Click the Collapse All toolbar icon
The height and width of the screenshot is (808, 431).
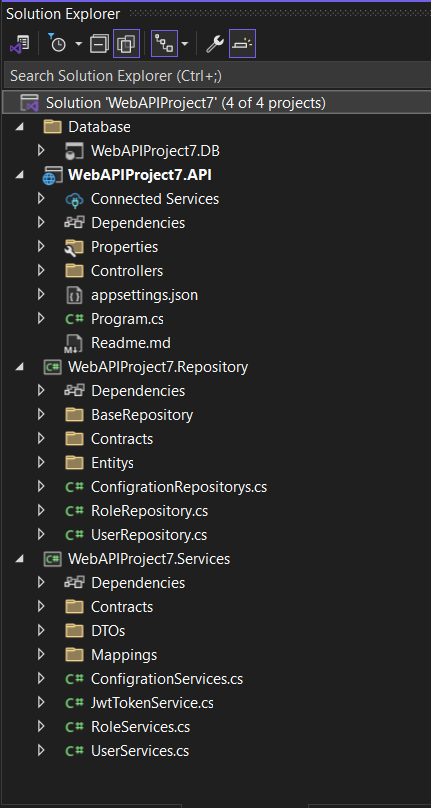pyautogui.click(x=99, y=44)
